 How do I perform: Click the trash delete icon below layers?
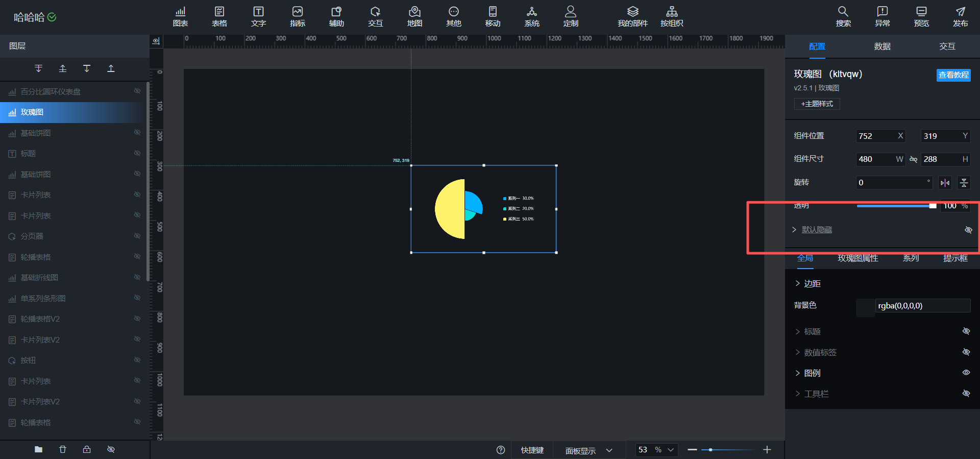click(62, 449)
